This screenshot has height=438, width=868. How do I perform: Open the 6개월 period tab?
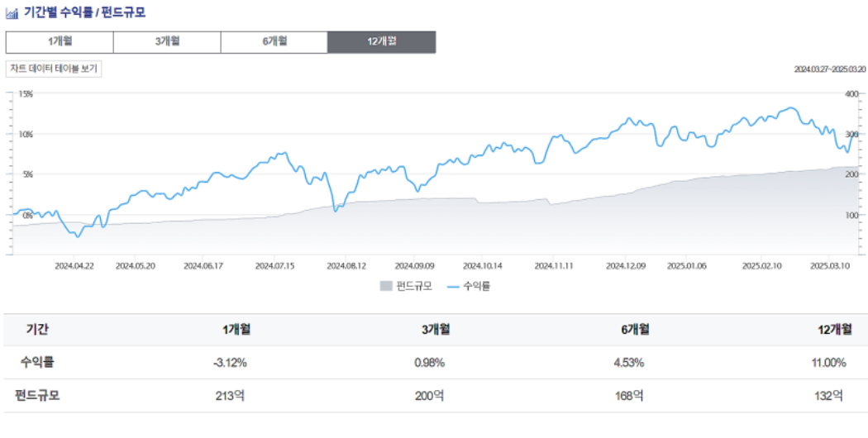pos(274,42)
